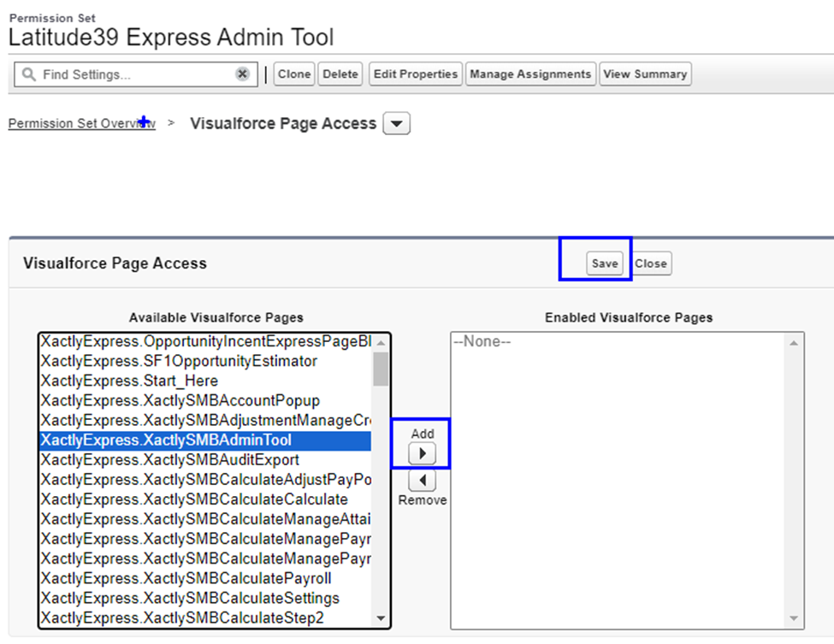Click the Clone button
Screen dimensions: 834x644
294,74
